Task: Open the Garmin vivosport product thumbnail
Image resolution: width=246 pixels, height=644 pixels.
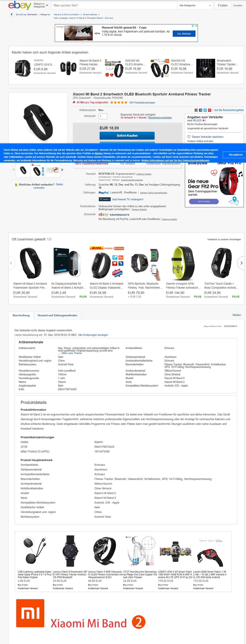Action: click(x=183, y=264)
